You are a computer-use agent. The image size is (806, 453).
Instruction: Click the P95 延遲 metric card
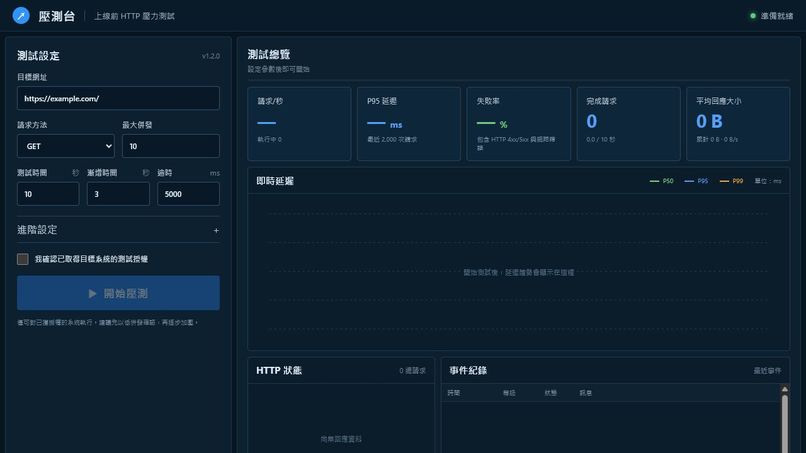[409, 124]
